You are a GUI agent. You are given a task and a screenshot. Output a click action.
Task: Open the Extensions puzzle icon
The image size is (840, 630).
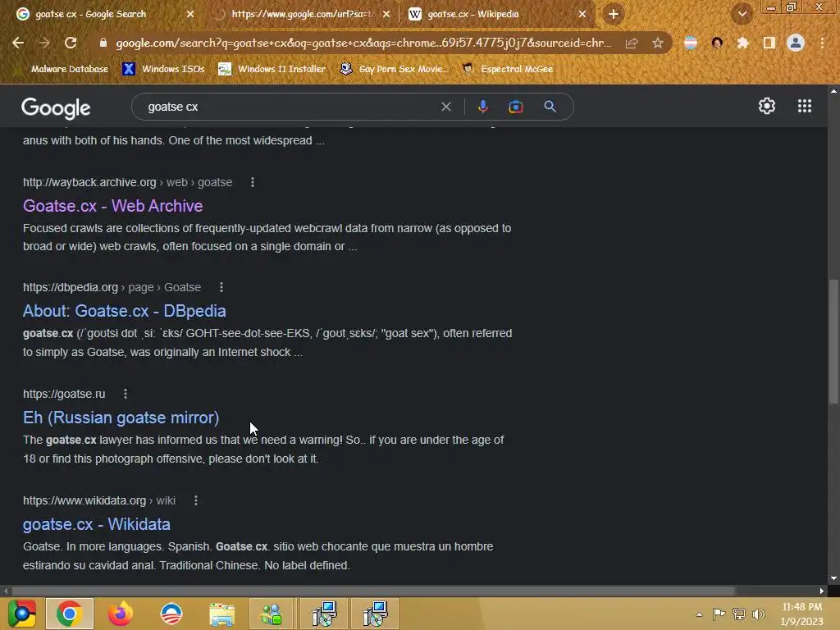pos(742,43)
